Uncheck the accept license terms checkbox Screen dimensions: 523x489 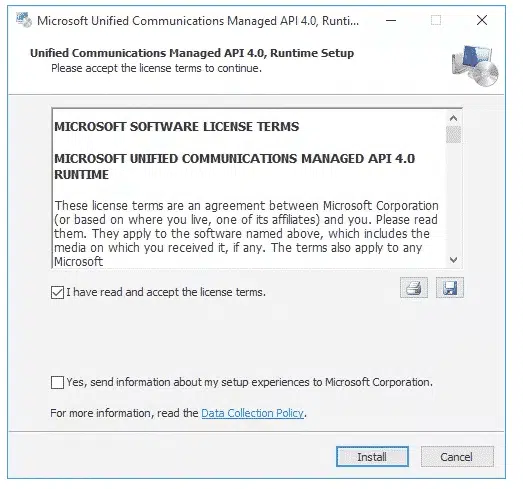tap(57, 293)
